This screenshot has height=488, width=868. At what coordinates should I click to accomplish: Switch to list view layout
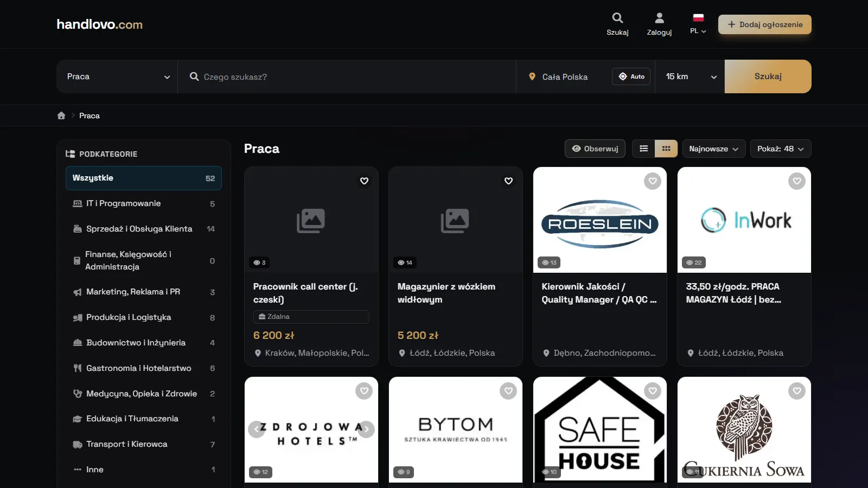[x=643, y=149]
